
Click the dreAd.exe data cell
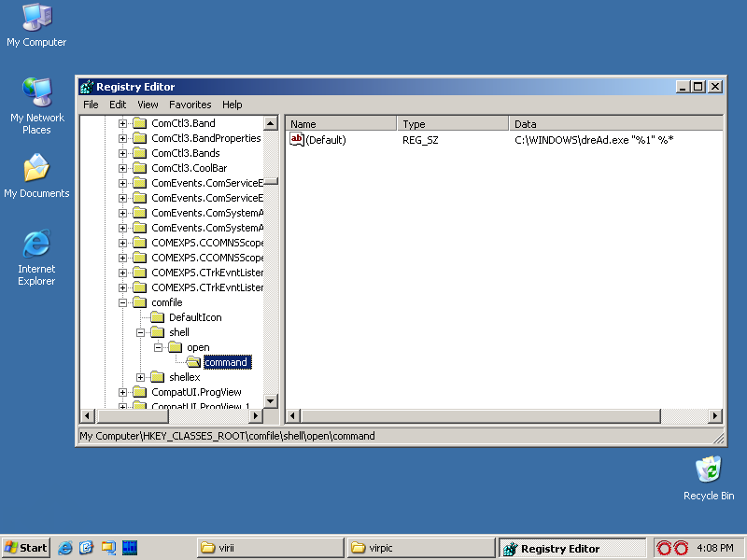pos(594,140)
